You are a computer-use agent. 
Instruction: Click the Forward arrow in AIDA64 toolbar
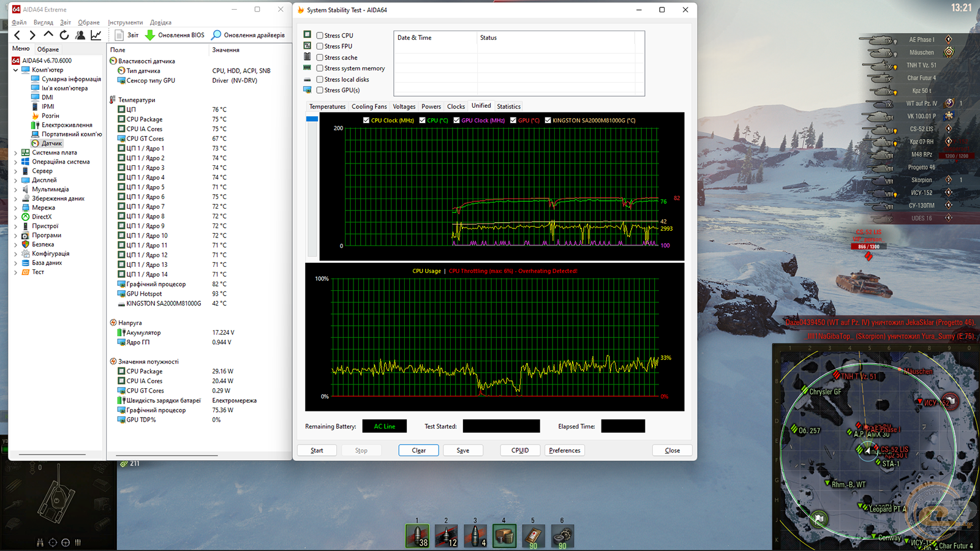click(32, 36)
